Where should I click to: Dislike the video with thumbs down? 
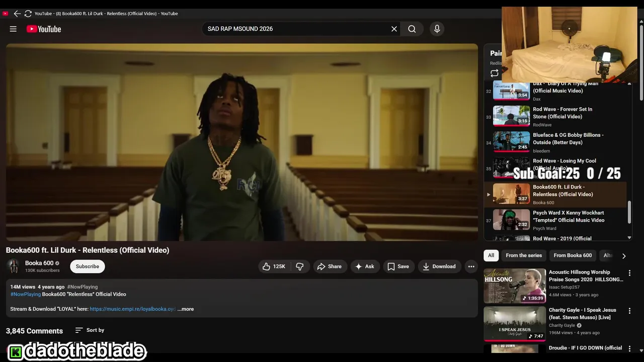[x=300, y=266]
